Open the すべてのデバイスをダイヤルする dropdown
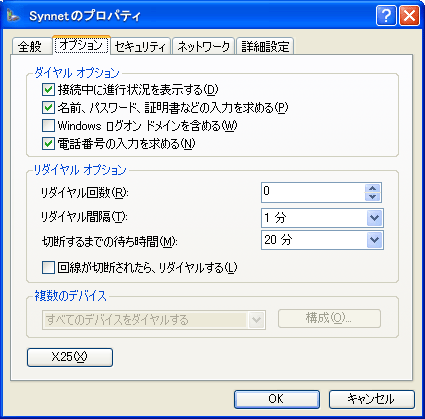This screenshot has height=419, width=425. (x=154, y=320)
